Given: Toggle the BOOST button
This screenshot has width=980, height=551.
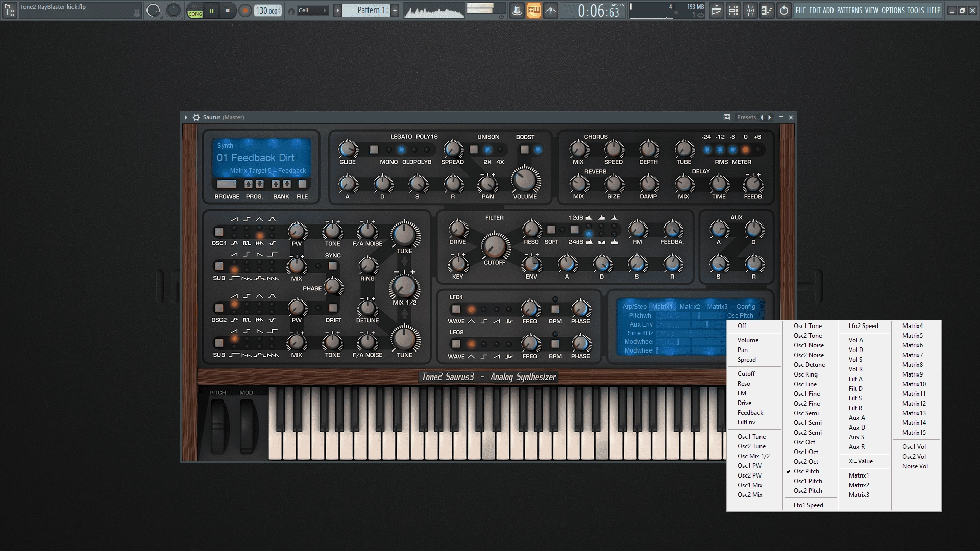Looking at the screenshot, I should (524, 149).
